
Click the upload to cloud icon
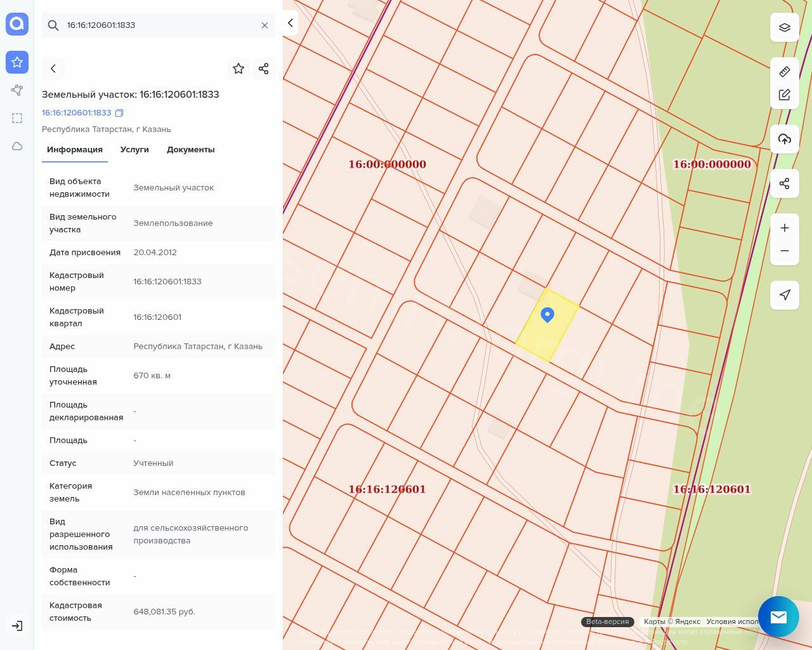point(785,139)
